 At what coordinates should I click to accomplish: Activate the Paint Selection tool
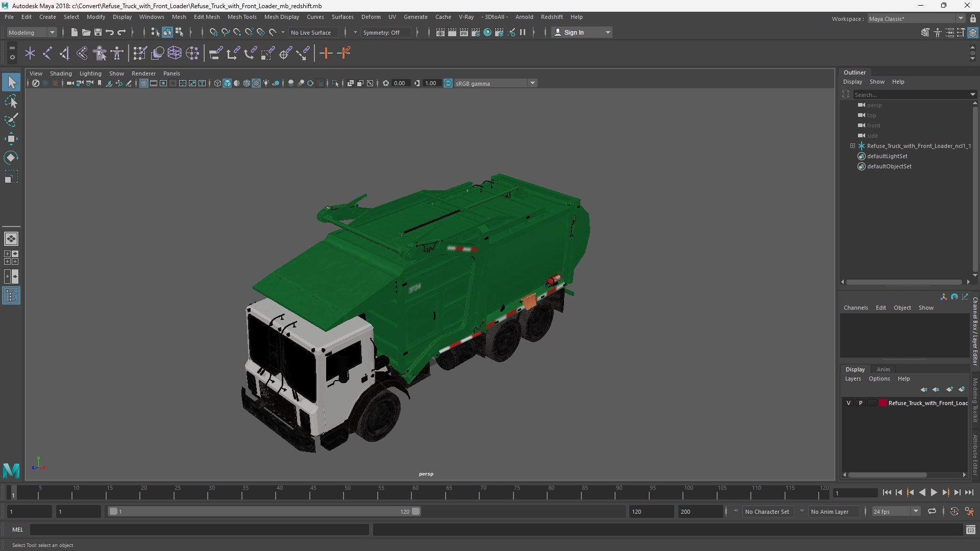[x=11, y=120]
